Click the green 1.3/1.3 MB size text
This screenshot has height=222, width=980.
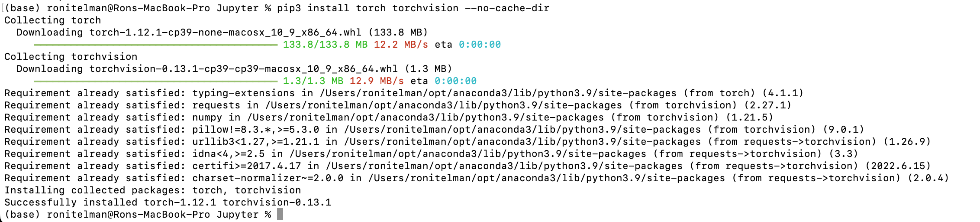tap(313, 81)
